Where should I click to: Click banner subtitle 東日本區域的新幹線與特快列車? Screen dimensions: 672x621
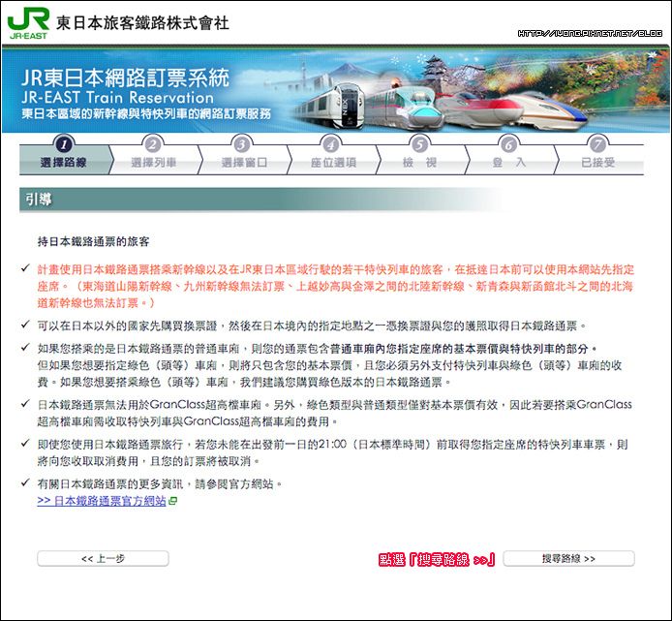click(146, 113)
